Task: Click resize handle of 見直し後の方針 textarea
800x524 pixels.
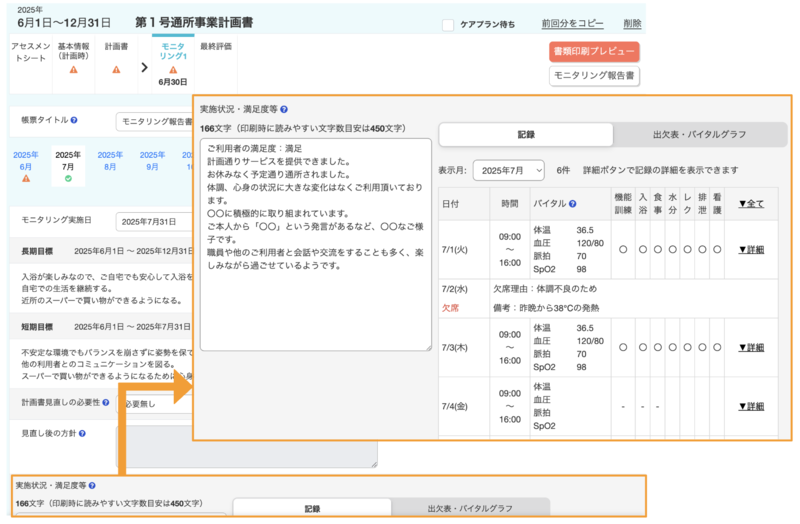Action: click(x=374, y=464)
